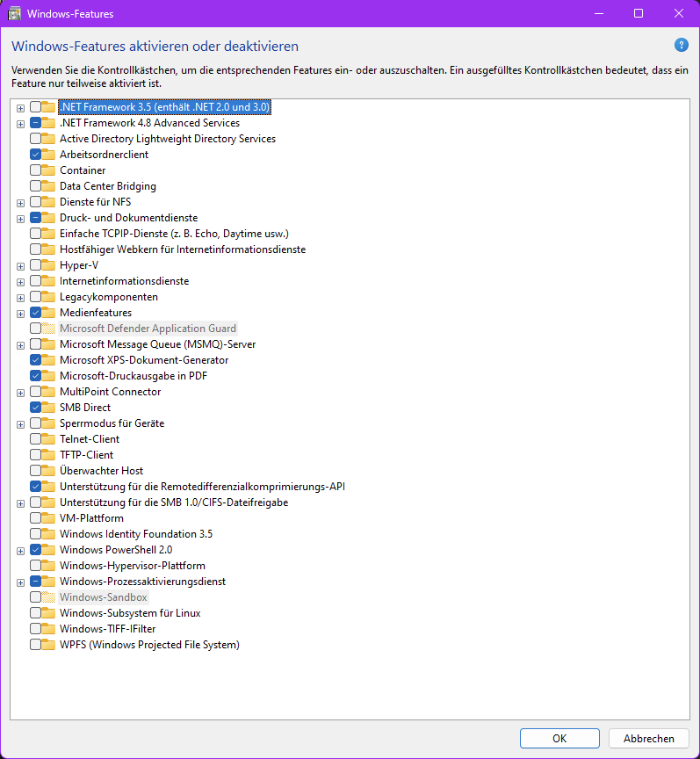Expand Medienfeatures node

(20, 314)
